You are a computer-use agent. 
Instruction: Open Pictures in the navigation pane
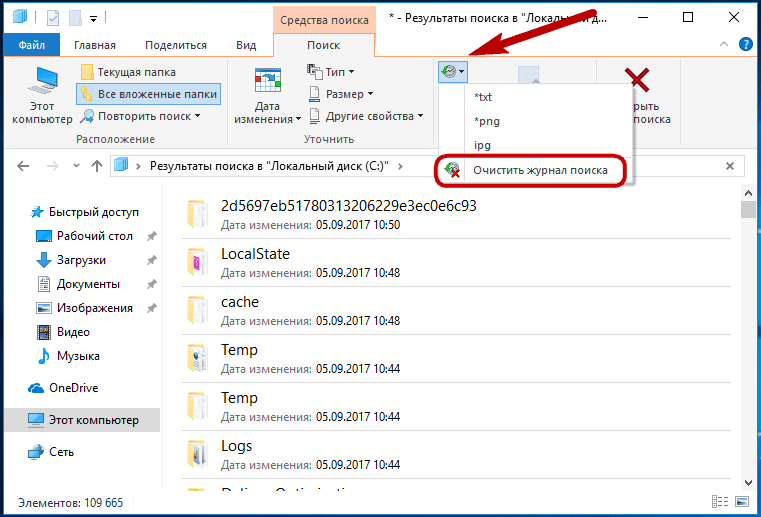(84, 308)
